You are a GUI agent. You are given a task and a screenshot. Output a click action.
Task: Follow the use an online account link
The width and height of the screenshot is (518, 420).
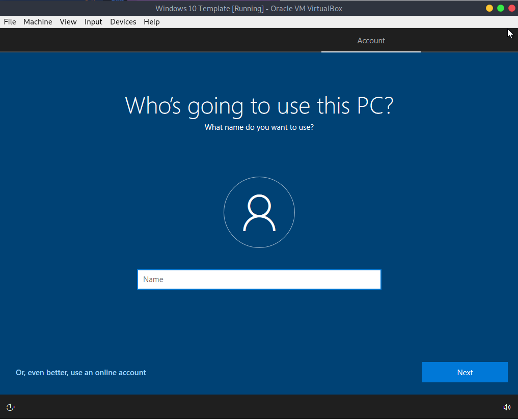point(81,373)
